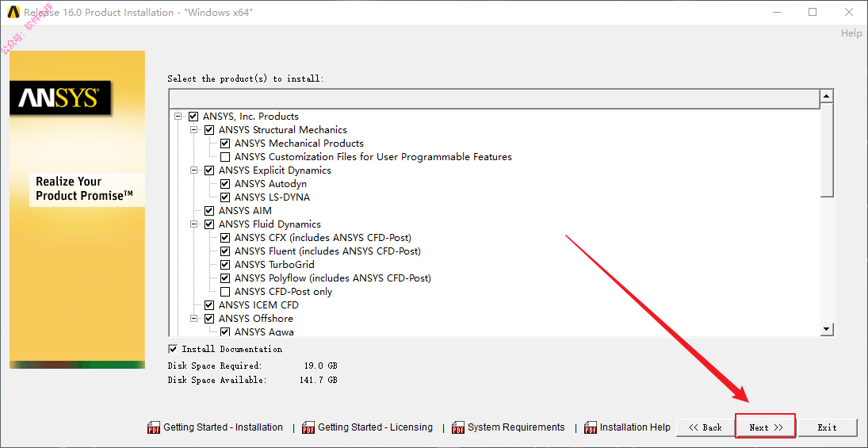
Task: Click the Next >> button
Action: coord(766,427)
